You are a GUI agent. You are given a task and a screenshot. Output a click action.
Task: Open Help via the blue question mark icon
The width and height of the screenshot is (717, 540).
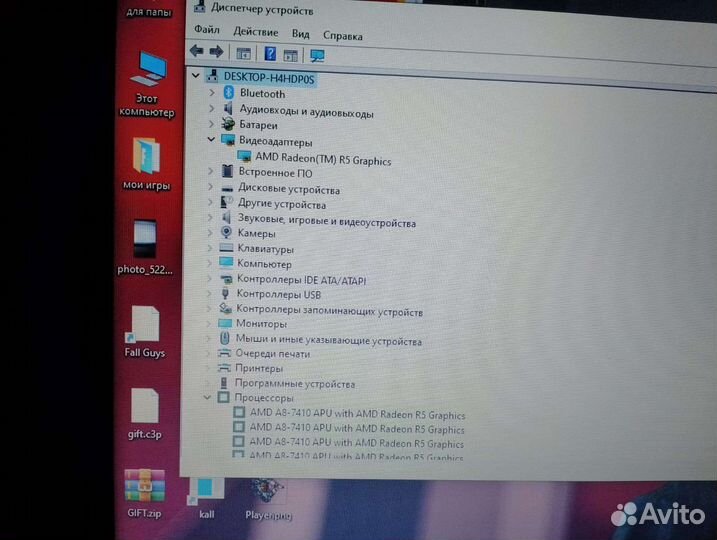click(270, 54)
